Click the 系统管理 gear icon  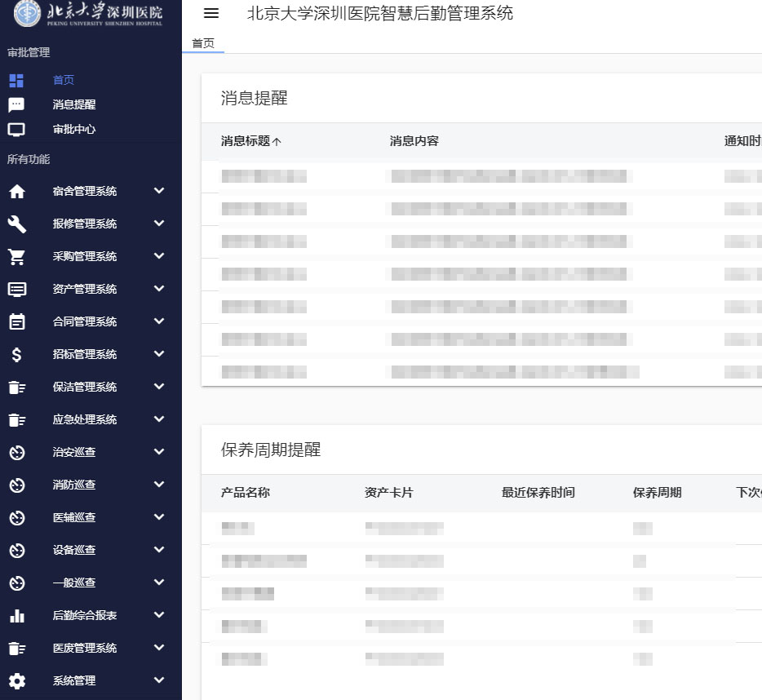point(16,680)
